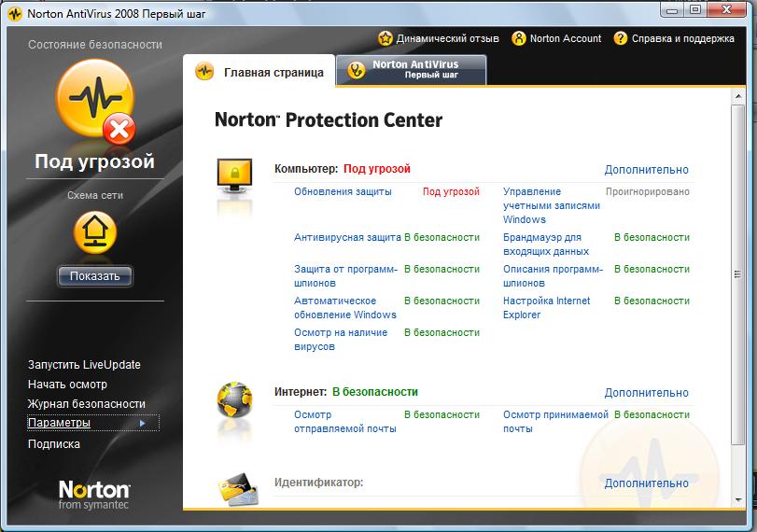Open Описания программ-шпионов item
This screenshot has height=532, width=757.
(554, 275)
